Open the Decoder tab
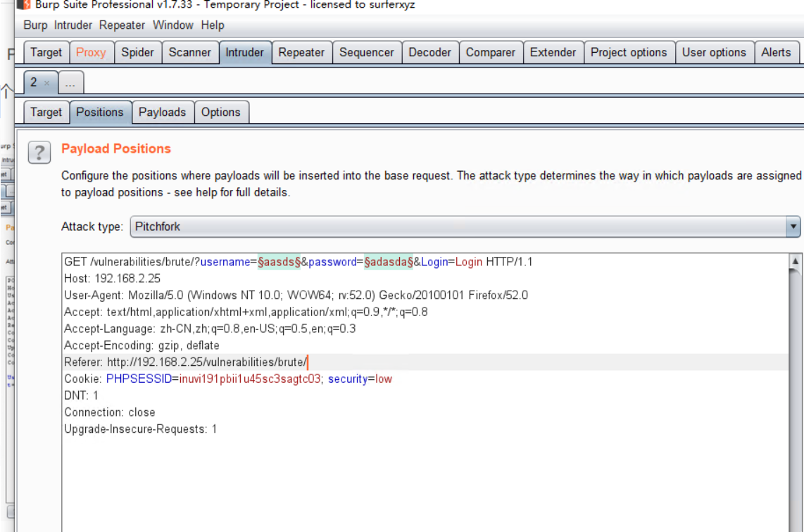 tap(429, 52)
